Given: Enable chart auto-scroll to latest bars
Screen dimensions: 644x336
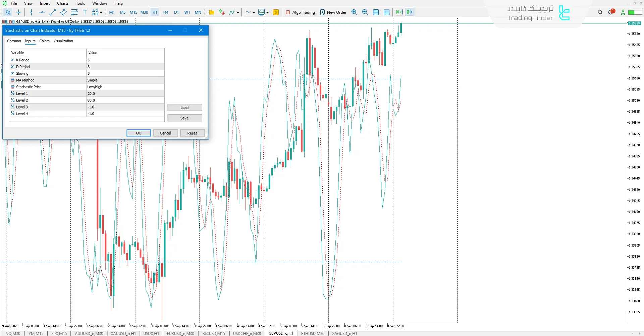Looking at the screenshot, I should (x=399, y=12).
